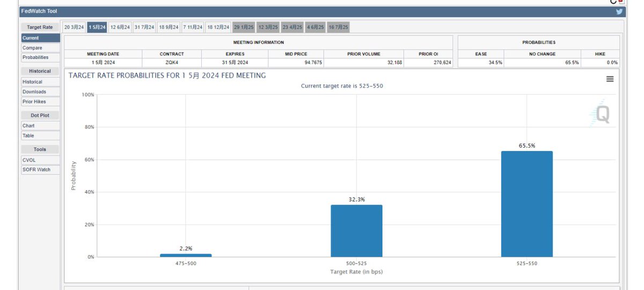Open the 31 7月24 meeting tab
The height and width of the screenshot is (290, 644).
tap(144, 27)
